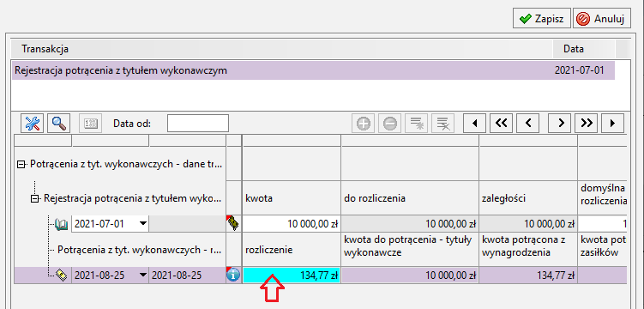Cancel with the Anuluj button
This screenshot has width=644, height=309.
[602, 19]
